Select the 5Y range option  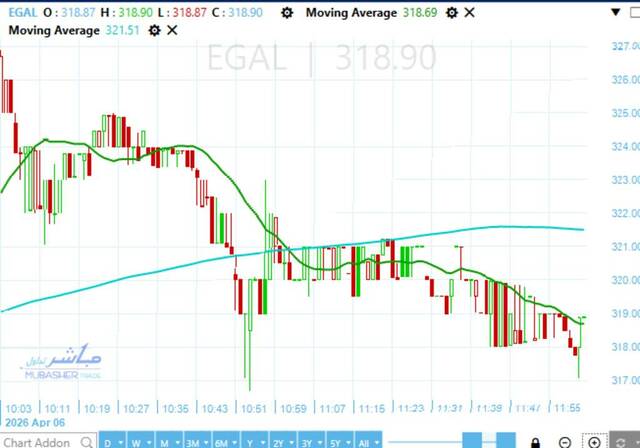[x=341, y=441]
